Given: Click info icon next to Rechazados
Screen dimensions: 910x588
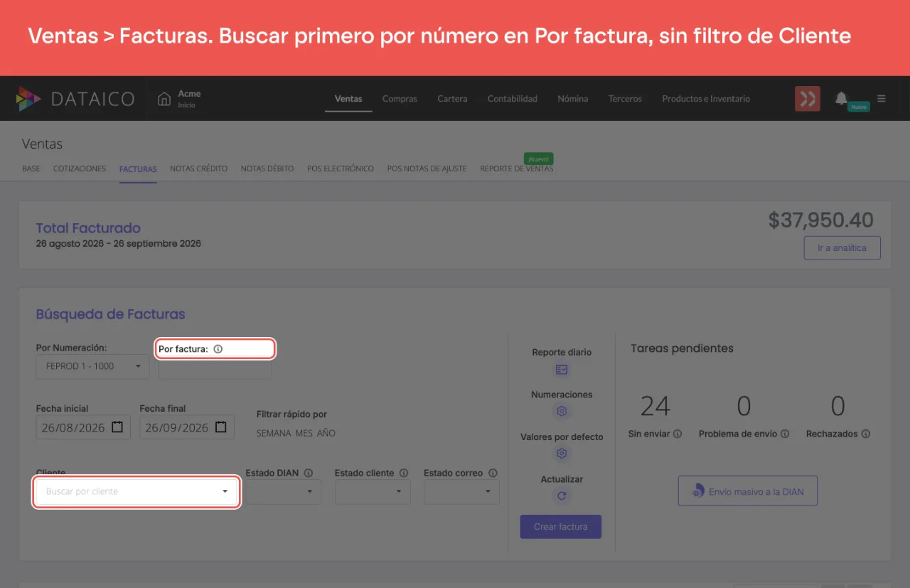Looking at the screenshot, I should point(865,434).
